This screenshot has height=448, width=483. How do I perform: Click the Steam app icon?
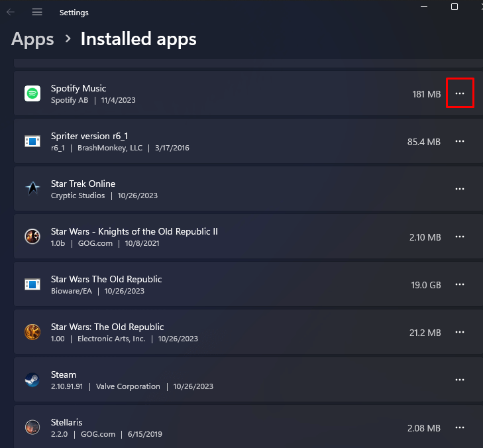[32, 380]
